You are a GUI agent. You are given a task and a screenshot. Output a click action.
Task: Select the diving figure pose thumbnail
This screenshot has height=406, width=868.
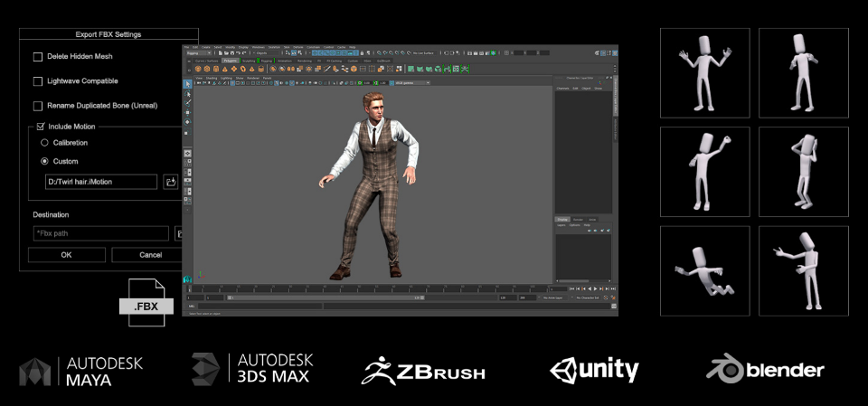coord(704,271)
